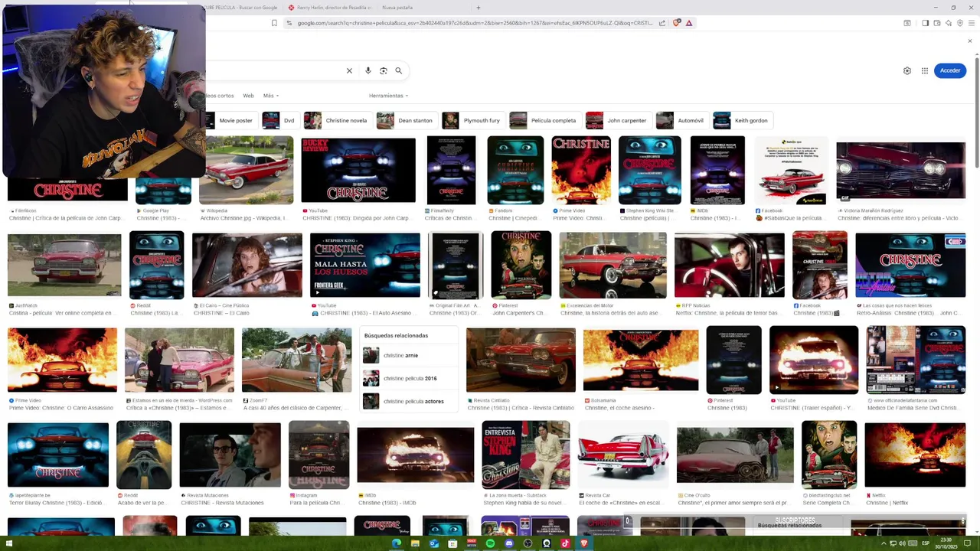Expand the Herramientas dropdown

tap(389, 96)
